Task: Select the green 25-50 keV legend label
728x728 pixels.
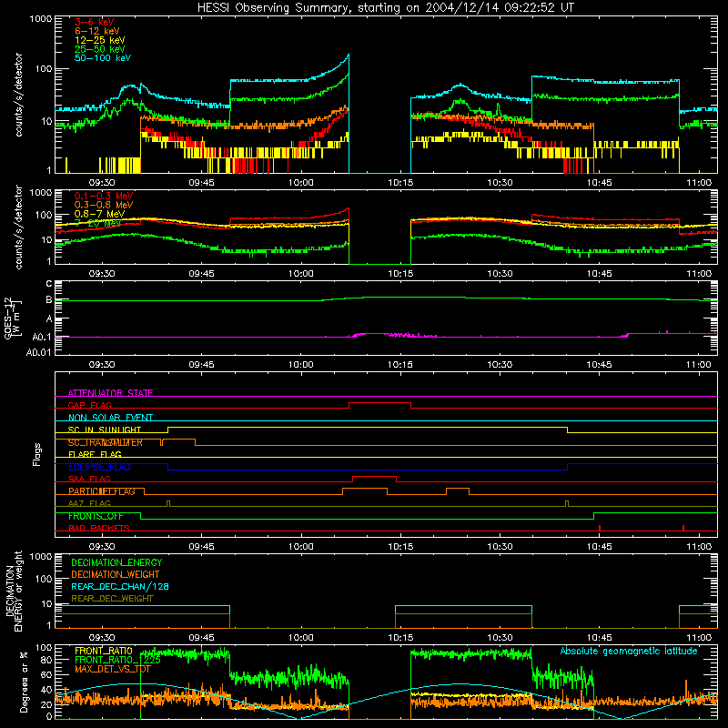Action: 100,49
